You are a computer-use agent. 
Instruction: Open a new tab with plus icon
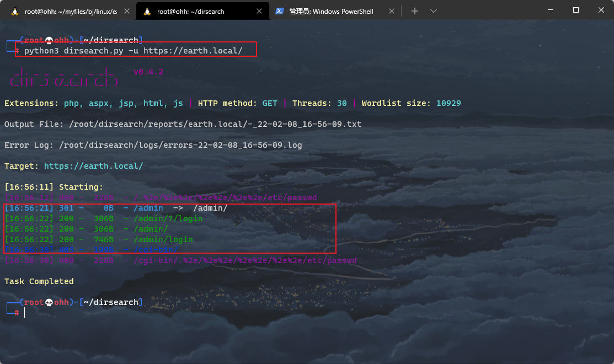[x=415, y=12]
